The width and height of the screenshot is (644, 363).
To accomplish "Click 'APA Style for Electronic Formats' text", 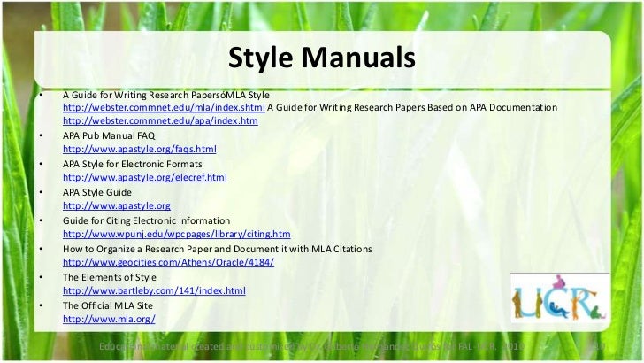I will 133,164.
